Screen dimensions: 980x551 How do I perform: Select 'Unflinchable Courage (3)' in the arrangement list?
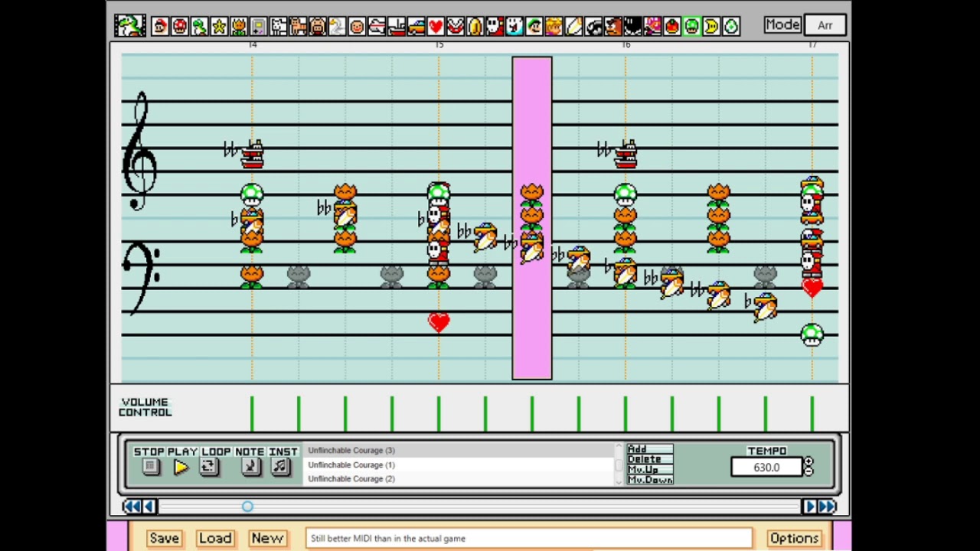tap(459, 451)
